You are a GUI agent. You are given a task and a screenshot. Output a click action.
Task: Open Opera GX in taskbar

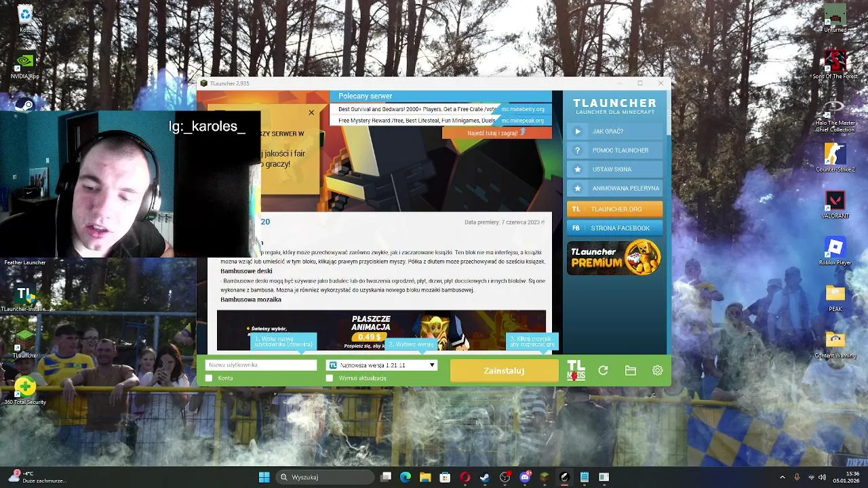[x=465, y=477]
